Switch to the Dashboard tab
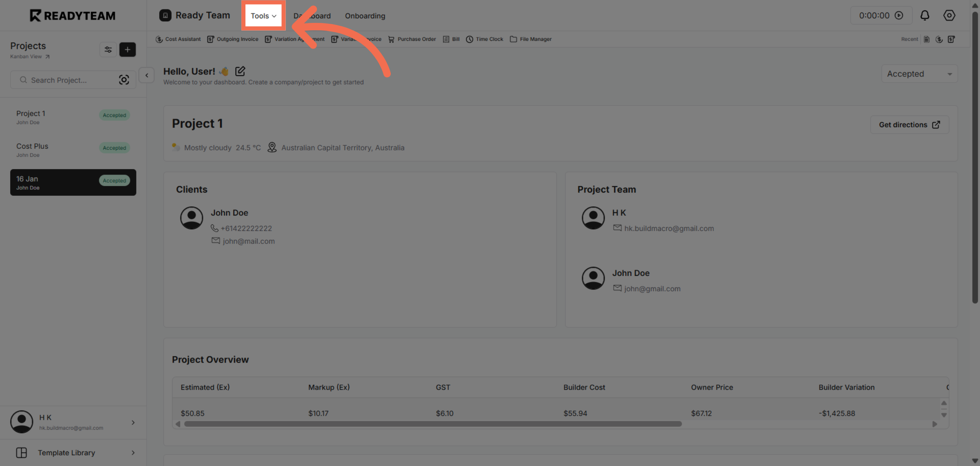The width and height of the screenshot is (980, 466). (x=312, y=16)
